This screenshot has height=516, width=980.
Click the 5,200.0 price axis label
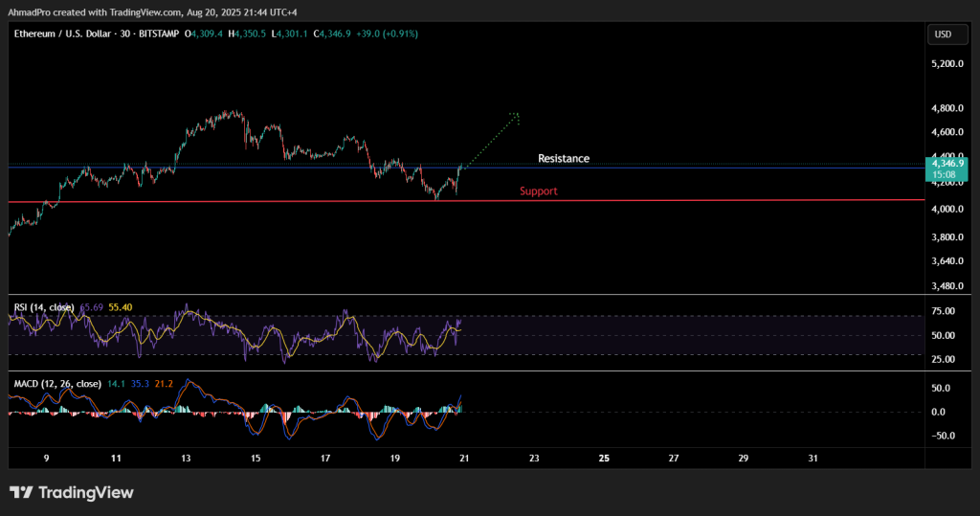point(947,64)
